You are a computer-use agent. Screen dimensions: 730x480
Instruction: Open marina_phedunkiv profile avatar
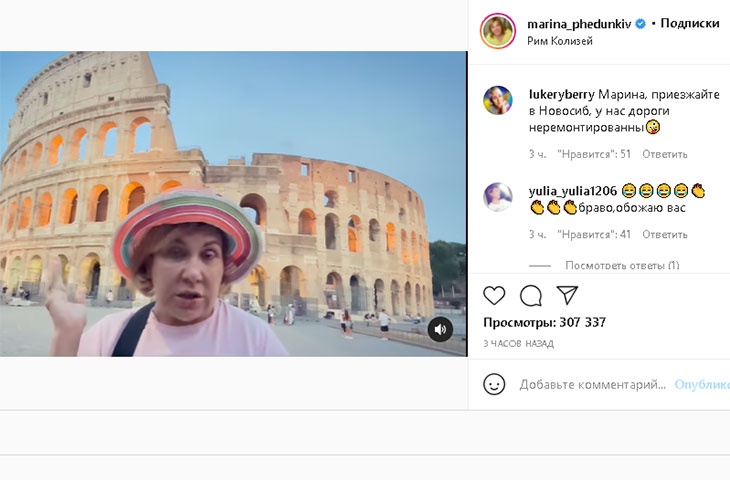(497, 31)
